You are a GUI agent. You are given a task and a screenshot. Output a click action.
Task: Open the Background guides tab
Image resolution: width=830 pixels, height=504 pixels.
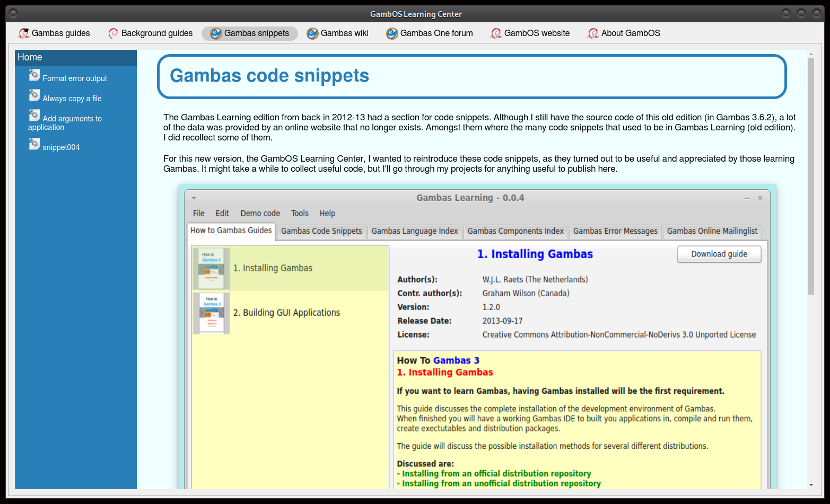(156, 33)
